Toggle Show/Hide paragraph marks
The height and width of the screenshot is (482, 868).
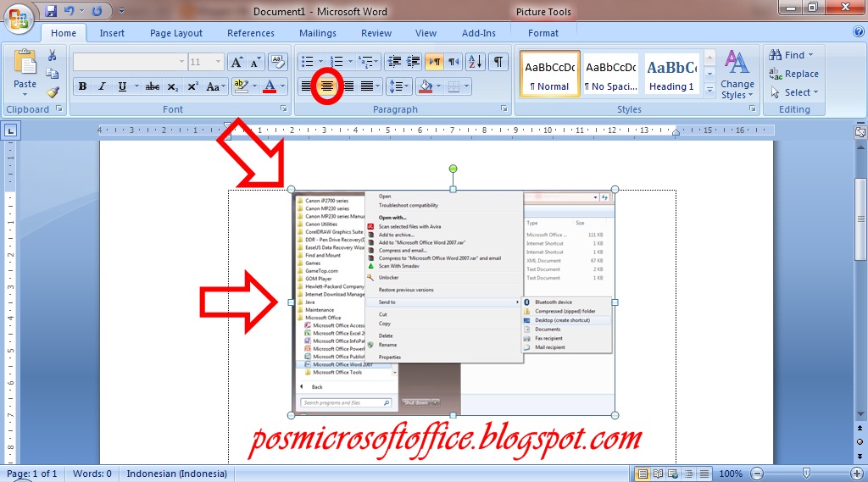(498, 62)
